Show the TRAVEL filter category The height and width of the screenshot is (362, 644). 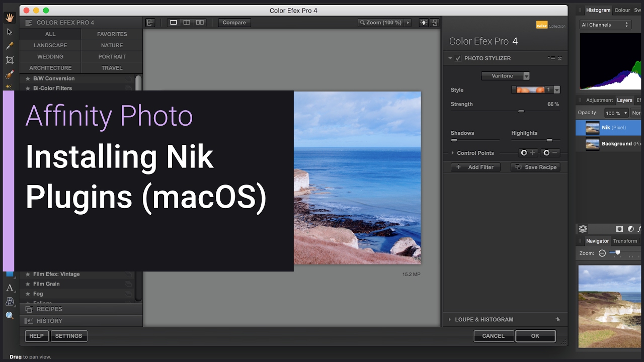(112, 68)
